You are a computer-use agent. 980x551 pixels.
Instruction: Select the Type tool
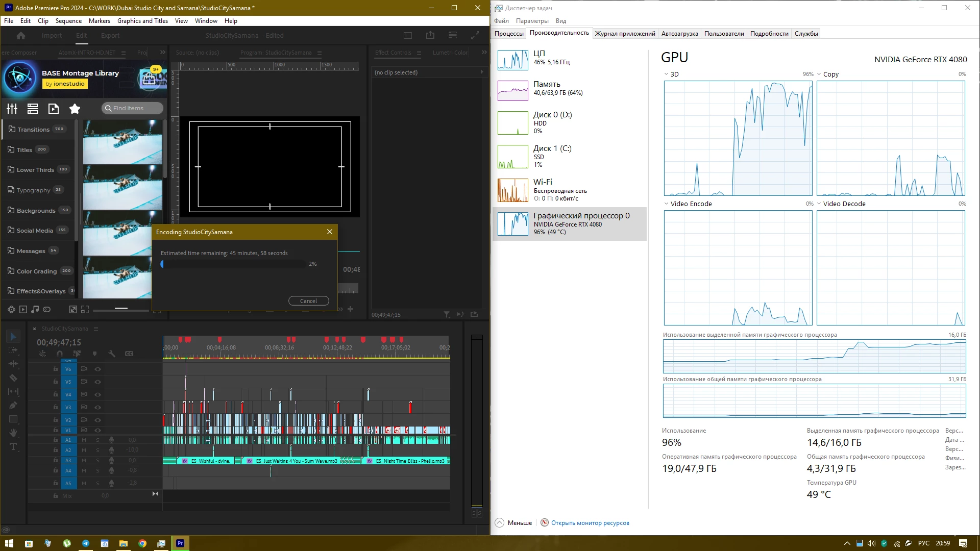tap(13, 447)
